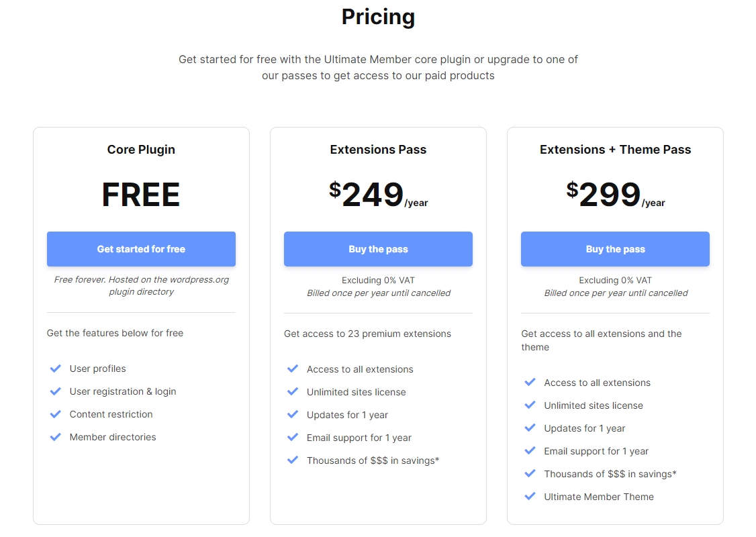Click "Buy the pass" for Extensions + Theme Pass
The image size is (756, 537).
tap(615, 249)
